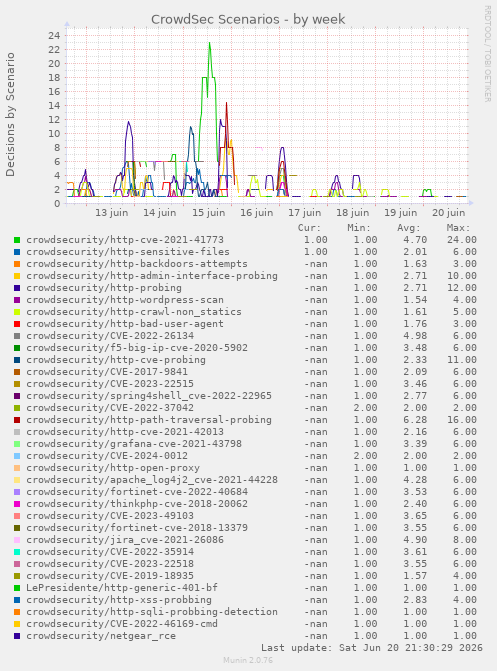This screenshot has height=671, width=497.
Task: Select the crowdsecurity/http-sensitive-files legend label
Action: (x=128, y=252)
